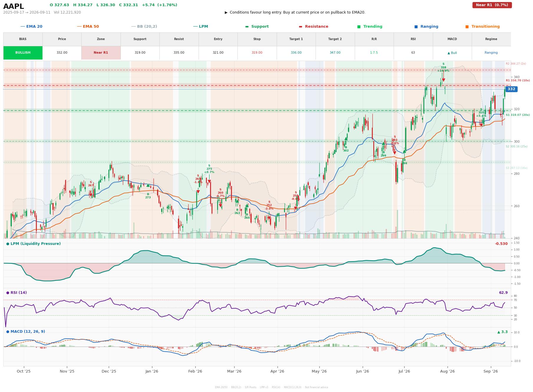Image resolution: width=533 pixels, height=392 pixels.
Task: Click the green Support legend swatch
Action: pos(247,27)
